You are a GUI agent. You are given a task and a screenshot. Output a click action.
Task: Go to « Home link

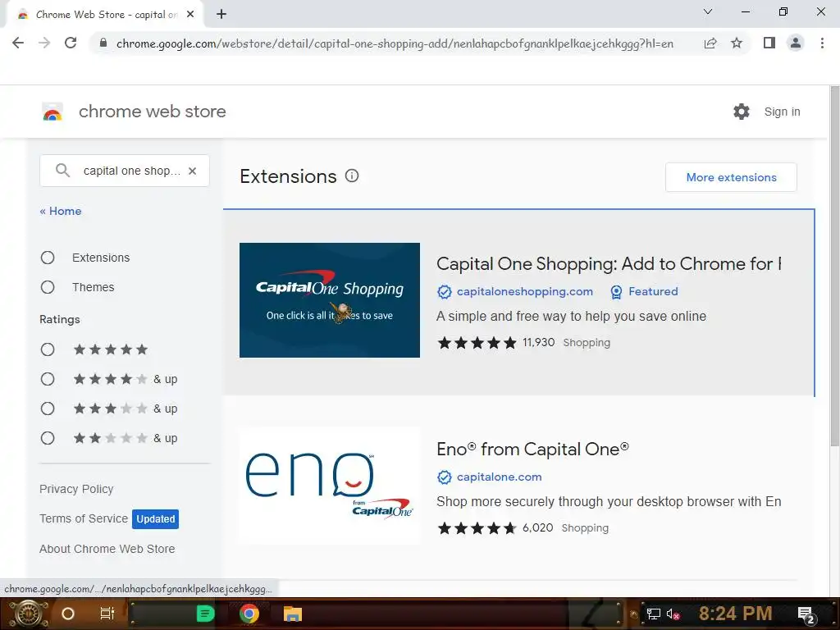(61, 211)
